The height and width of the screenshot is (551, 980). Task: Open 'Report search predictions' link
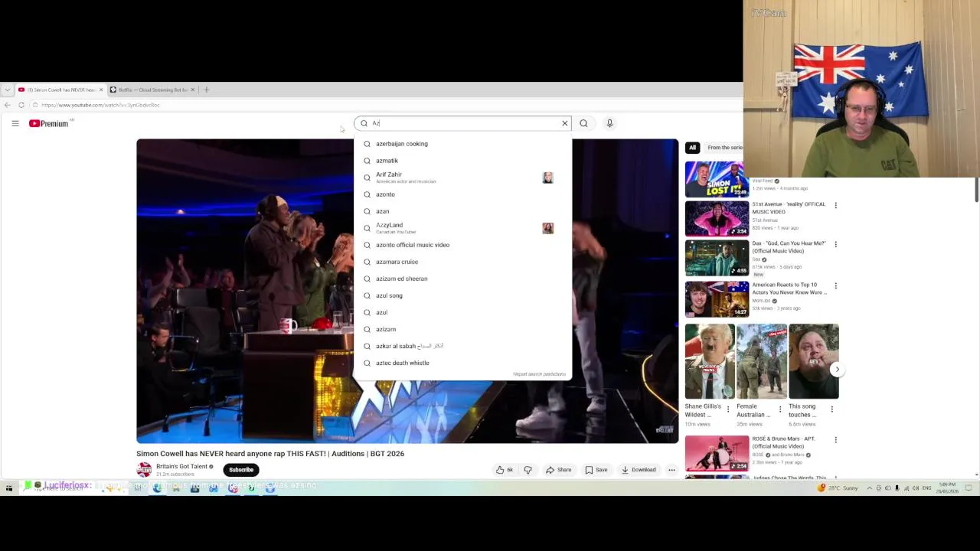[539, 374]
